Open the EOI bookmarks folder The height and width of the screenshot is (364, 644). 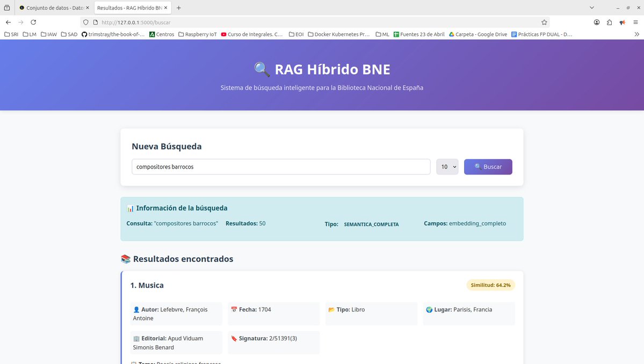[x=296, y=34]
